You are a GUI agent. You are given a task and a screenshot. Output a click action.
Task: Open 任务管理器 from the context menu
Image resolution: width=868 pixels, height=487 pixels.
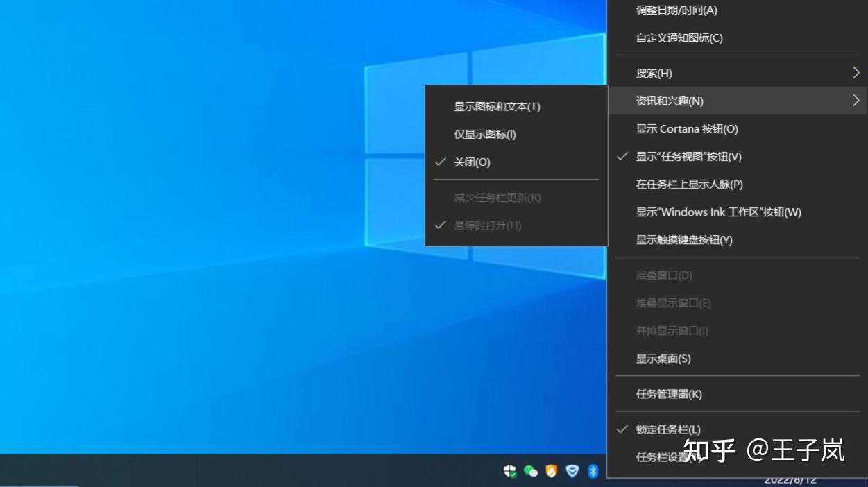667,393
